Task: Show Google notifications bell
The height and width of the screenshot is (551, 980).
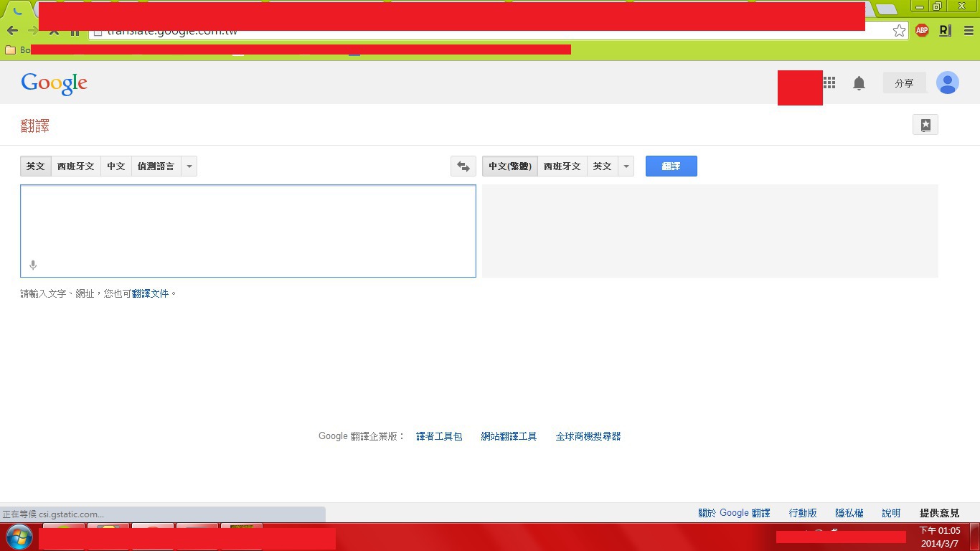Action: click(859, 83)
